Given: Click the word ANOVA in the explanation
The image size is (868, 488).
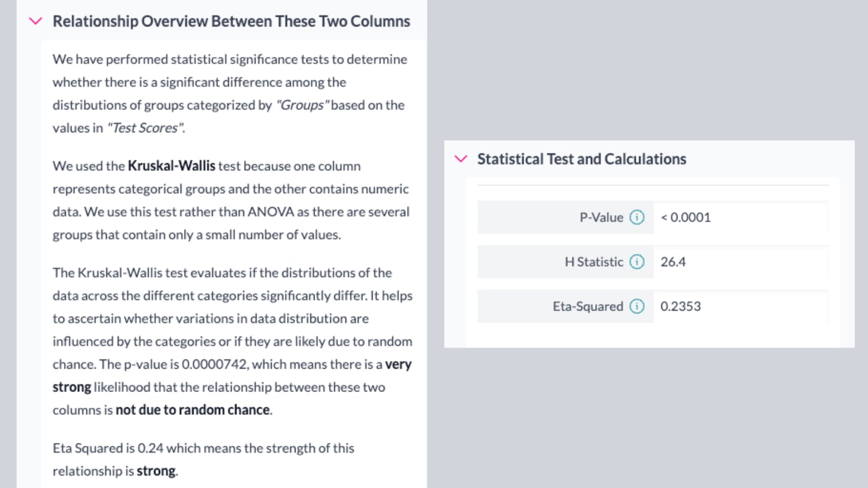Looking at the screenshot, I should (271, 212).
